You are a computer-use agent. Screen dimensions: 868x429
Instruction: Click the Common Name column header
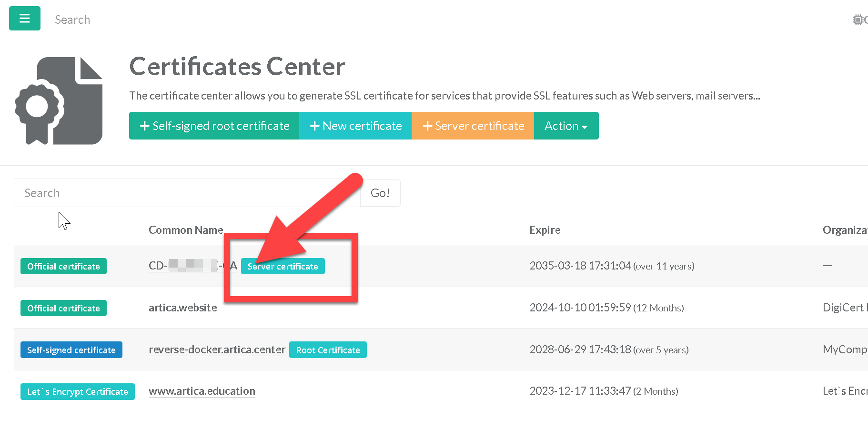[x=186, y=230]
